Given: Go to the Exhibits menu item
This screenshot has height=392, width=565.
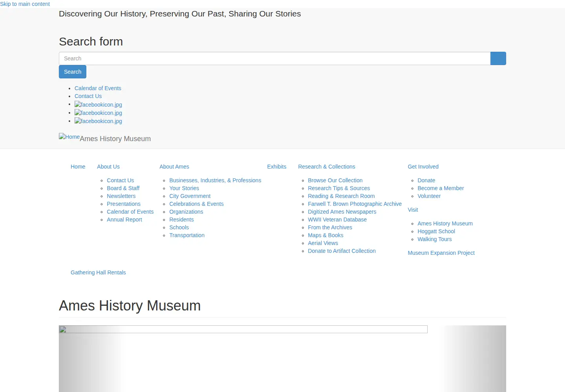Looking at the screenshot, I should [x=277, y=167].
